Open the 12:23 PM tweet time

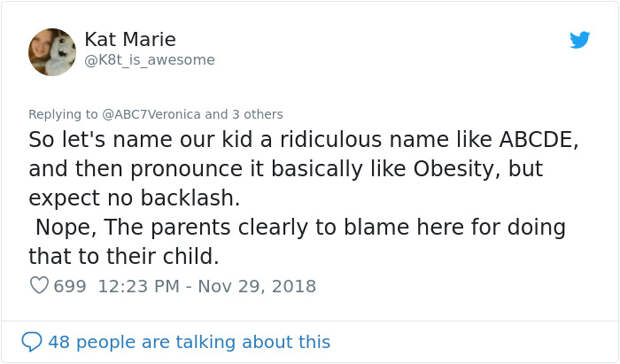138,286
